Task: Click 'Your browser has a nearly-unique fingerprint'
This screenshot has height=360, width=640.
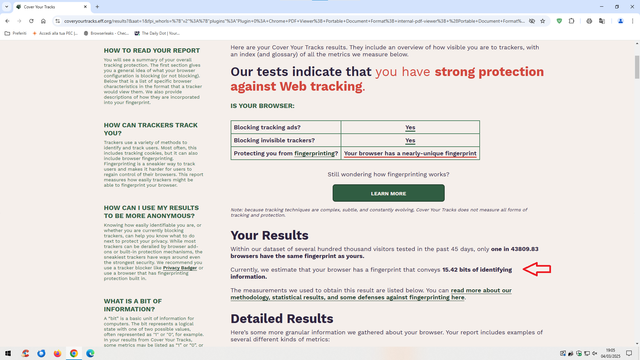Action: (410, 153)
